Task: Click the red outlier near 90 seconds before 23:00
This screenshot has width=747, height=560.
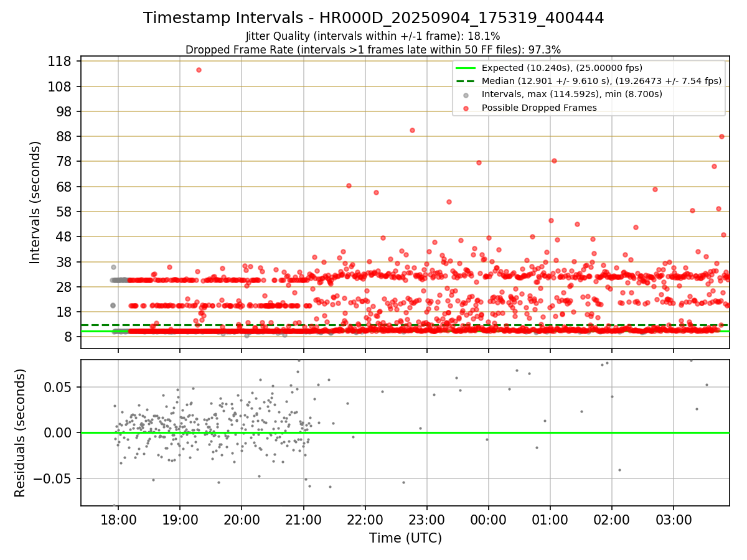Action: [412, 130]
